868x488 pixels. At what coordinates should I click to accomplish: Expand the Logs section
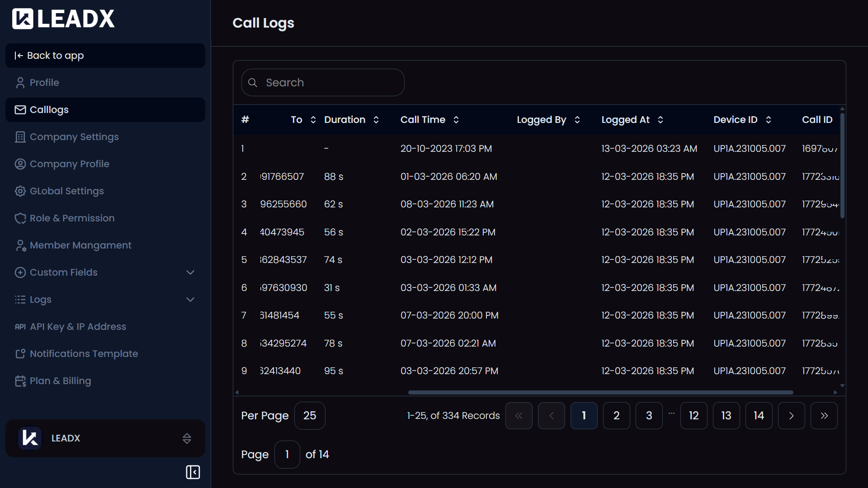(x=190, y=299)
